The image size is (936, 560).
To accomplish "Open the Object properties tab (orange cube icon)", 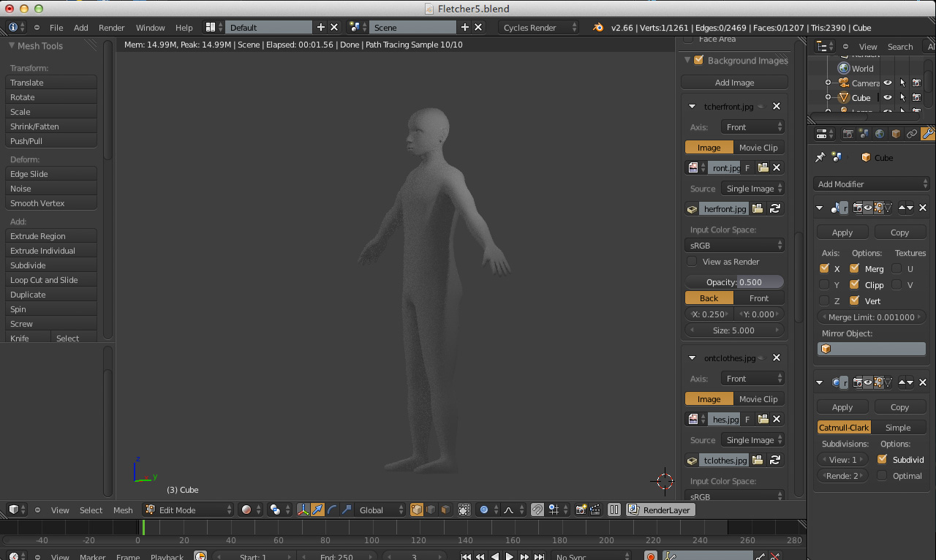I will click(x=896, y=134).
